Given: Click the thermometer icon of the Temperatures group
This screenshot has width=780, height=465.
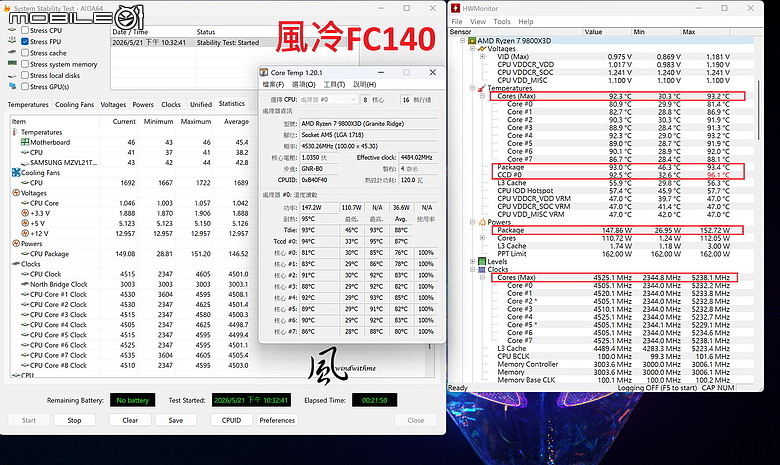Looking at the screenshot, I should pyautogui.click(x=15, y=132).
